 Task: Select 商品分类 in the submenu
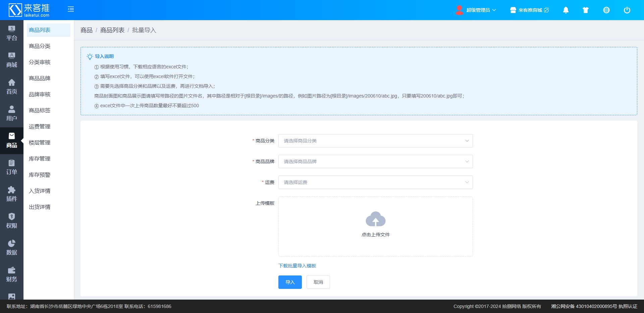40,46
